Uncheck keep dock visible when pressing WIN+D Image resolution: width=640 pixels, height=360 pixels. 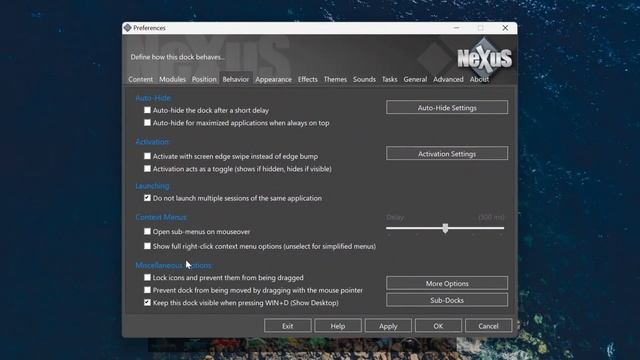pyautogui.click(x=147, y=303)
